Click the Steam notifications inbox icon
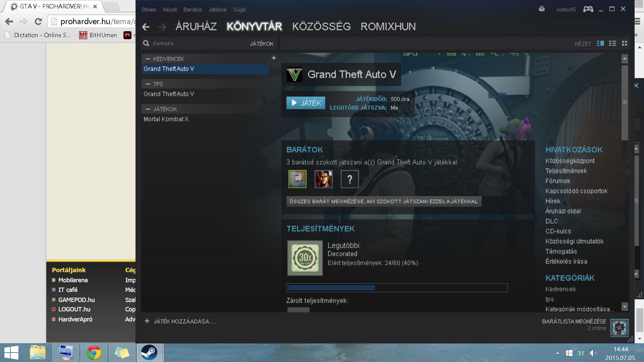Image resolution: width=644 pixels, height=362 pixels. coord(542,9)
